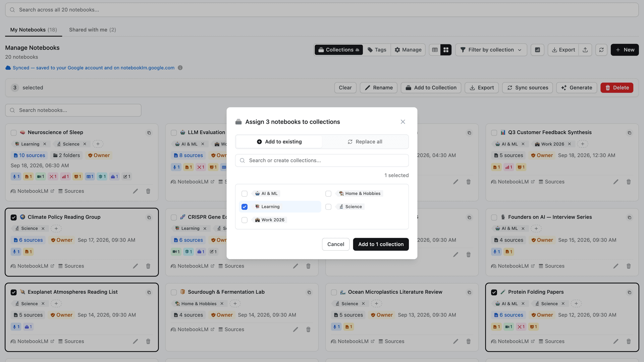Show sync info tooltip icon
The height and width of the screenshot is (362, 644).
pos(180,68)
